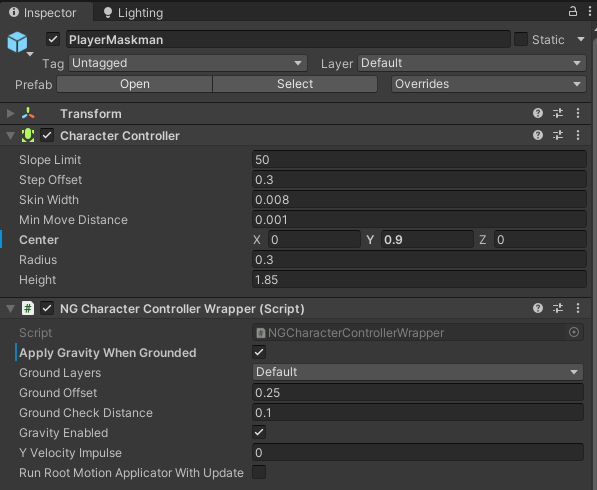
Task: Disable the Character Controller component checkbox
Action: point(47,136)
